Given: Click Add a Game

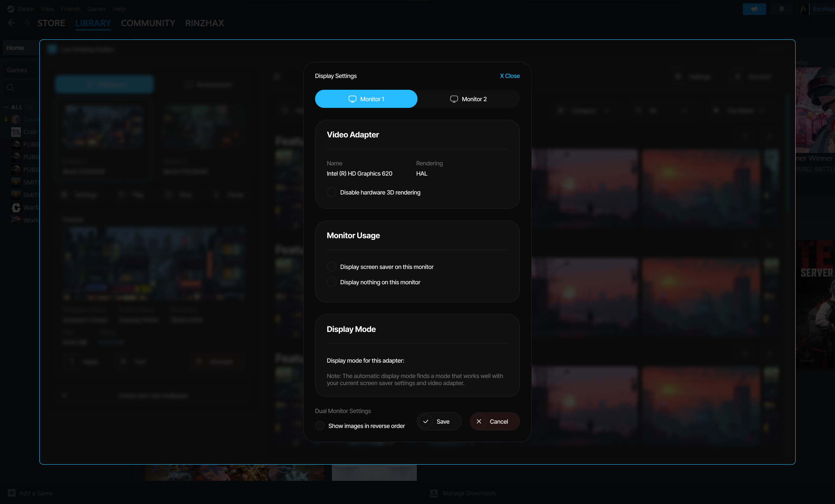Looking at the screenshot, I should tap(30, 493).
